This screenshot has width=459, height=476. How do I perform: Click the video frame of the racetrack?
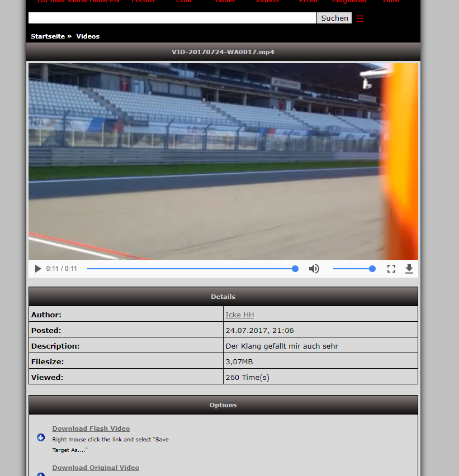tap(223, 161)
